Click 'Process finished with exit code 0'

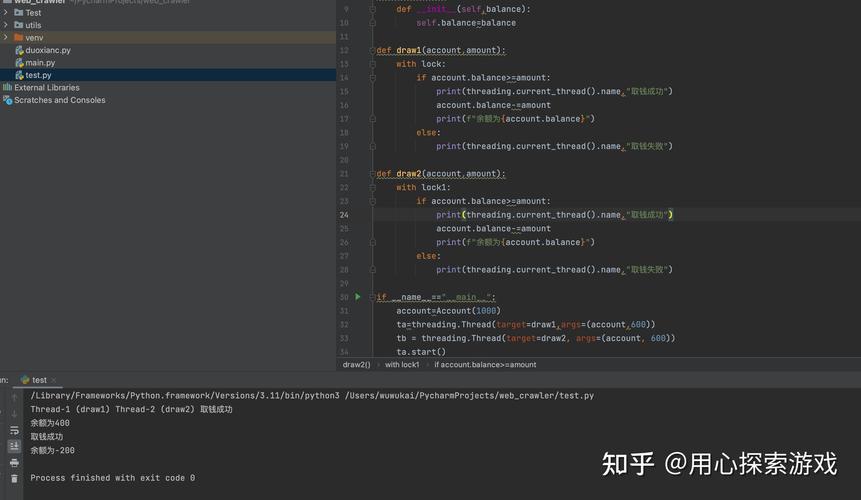pyautogui.click(x=113, y=477)
